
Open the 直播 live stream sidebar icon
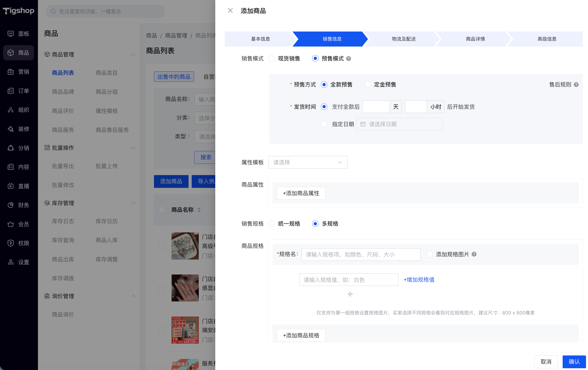click(x=11, y=186)
